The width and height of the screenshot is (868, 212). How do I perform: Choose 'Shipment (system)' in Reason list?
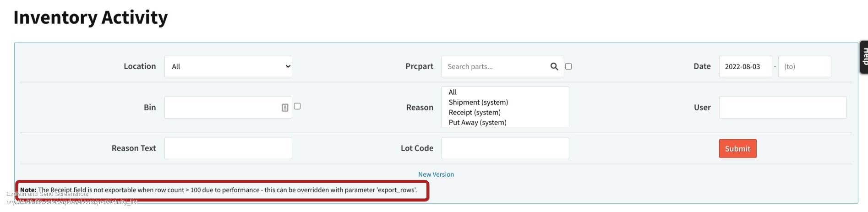click(478, 102)
